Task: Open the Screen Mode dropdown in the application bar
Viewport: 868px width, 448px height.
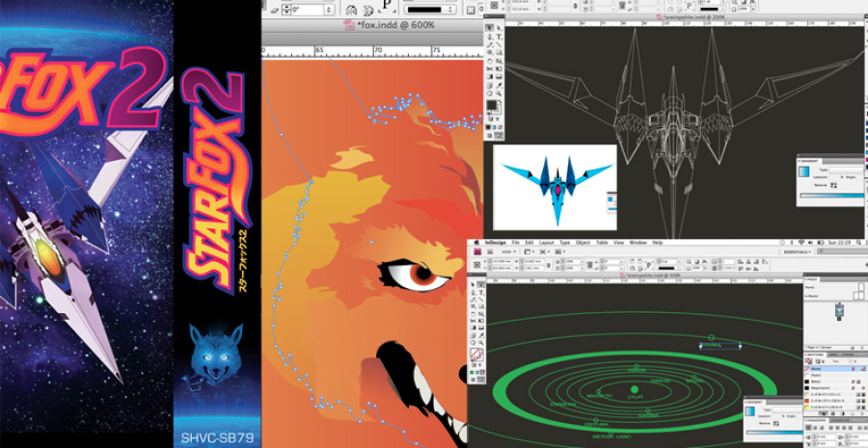Action: pos(545,251)
